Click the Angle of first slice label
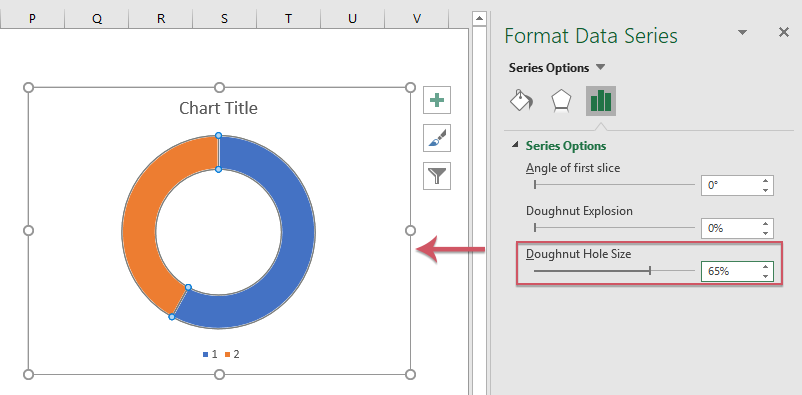This screenshot has height=395, width=802. (573, 168)
